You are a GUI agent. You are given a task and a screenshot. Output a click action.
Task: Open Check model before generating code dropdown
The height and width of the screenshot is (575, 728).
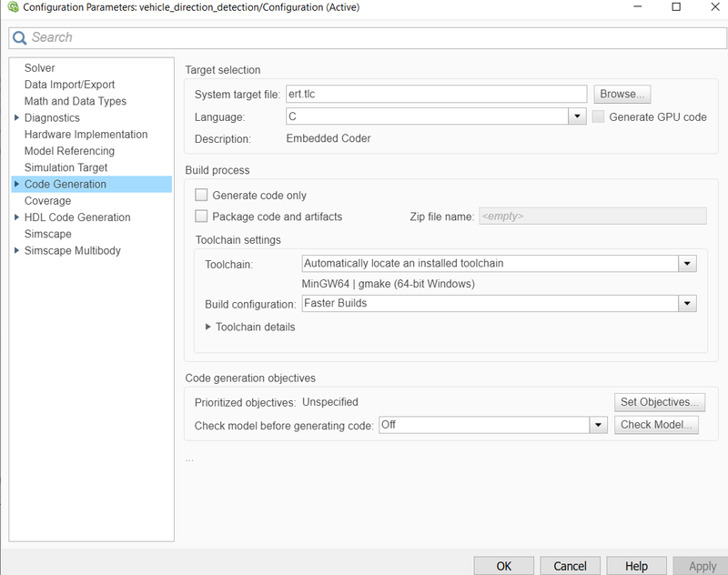(599, 425)
